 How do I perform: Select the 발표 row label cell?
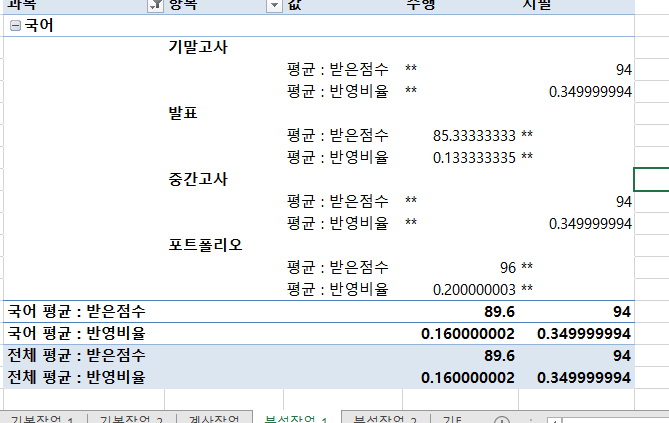[183, 113]
